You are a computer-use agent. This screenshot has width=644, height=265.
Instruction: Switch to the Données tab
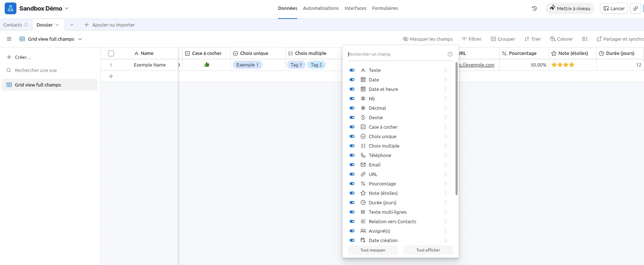[287, 8]
